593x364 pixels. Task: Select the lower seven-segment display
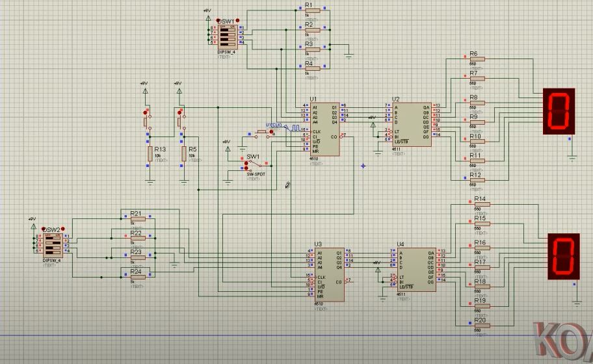click(x=564, y=256)
